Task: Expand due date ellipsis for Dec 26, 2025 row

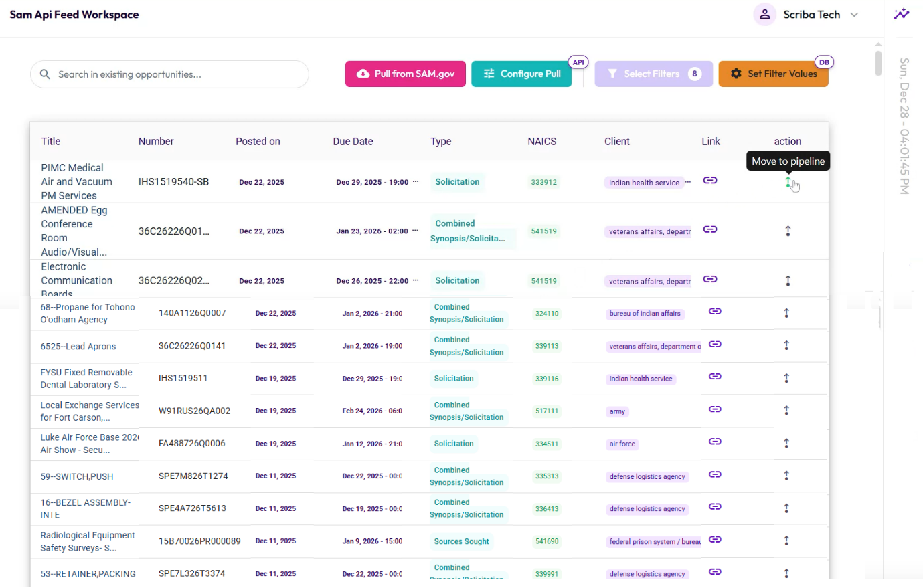Action: tap(416, 280)
